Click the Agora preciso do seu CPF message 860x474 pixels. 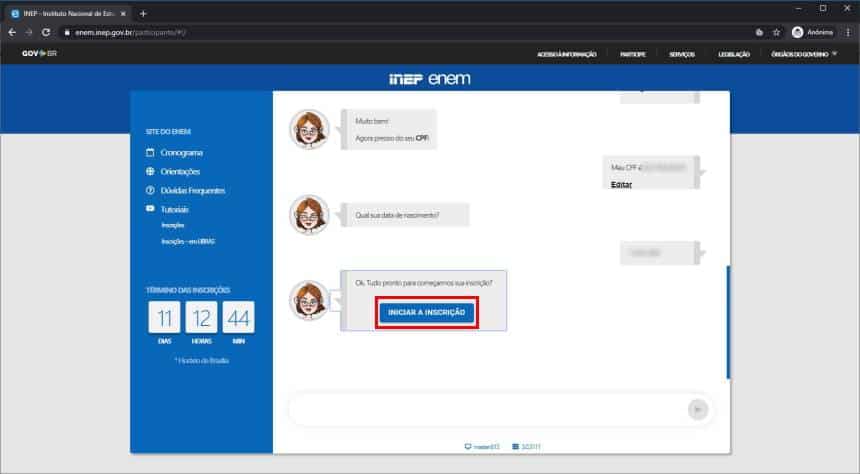point(389,129)
